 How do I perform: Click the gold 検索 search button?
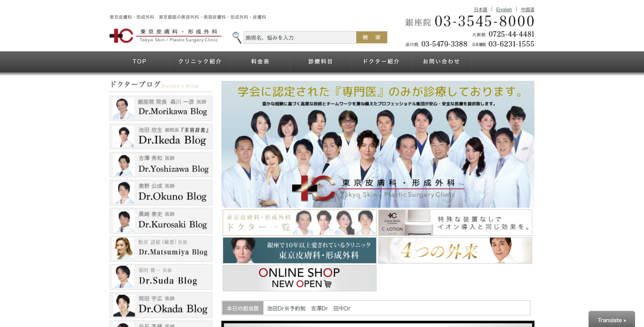point(371,37)
